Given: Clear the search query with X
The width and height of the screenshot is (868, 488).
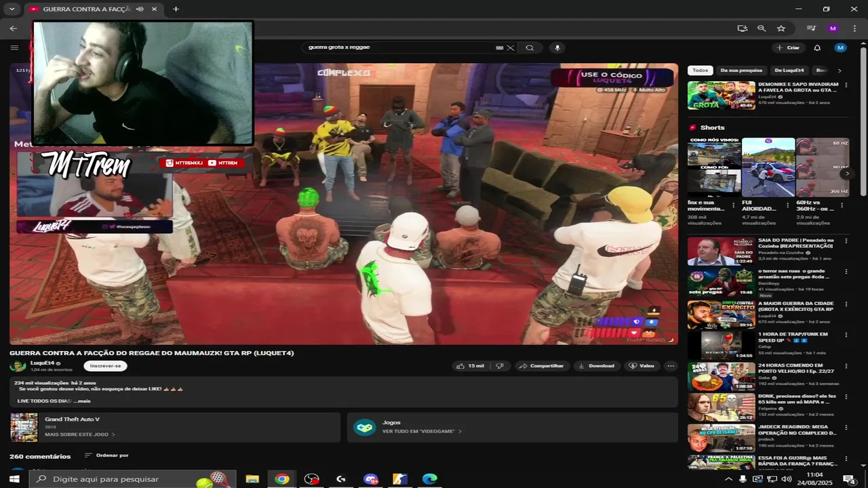Looking at the screenshot, I should 511,47.
